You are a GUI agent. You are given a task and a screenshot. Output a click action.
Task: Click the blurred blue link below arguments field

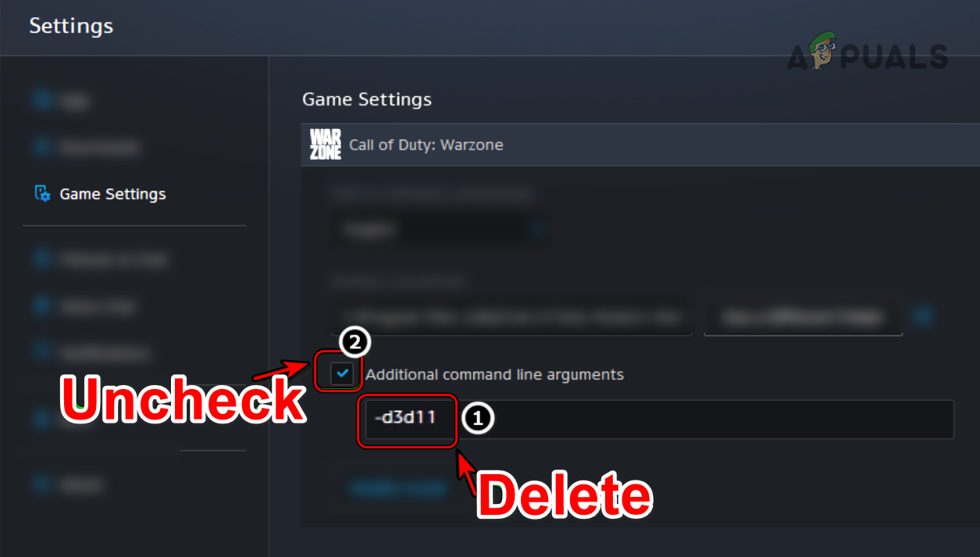(398, 487)
